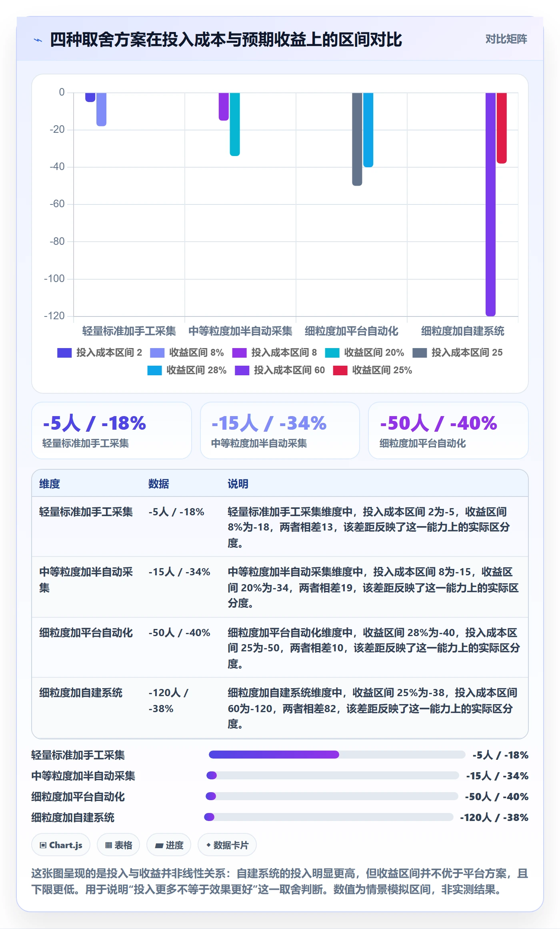Click the Chart.js tag chip
Screen dimensions: 560x929
61,845
